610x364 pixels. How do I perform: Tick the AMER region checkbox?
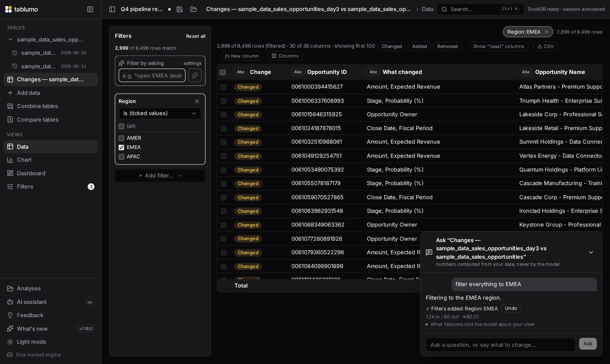click(121, 138)
